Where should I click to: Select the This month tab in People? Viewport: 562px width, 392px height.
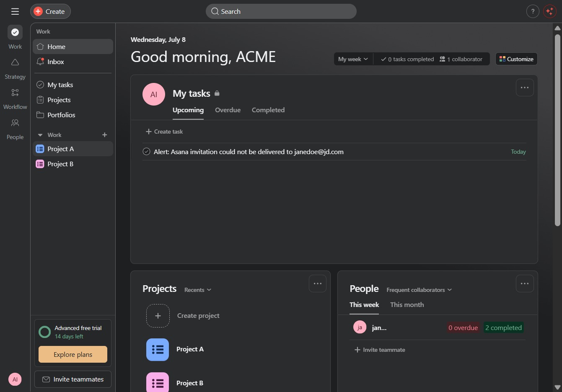coord(407,305)
